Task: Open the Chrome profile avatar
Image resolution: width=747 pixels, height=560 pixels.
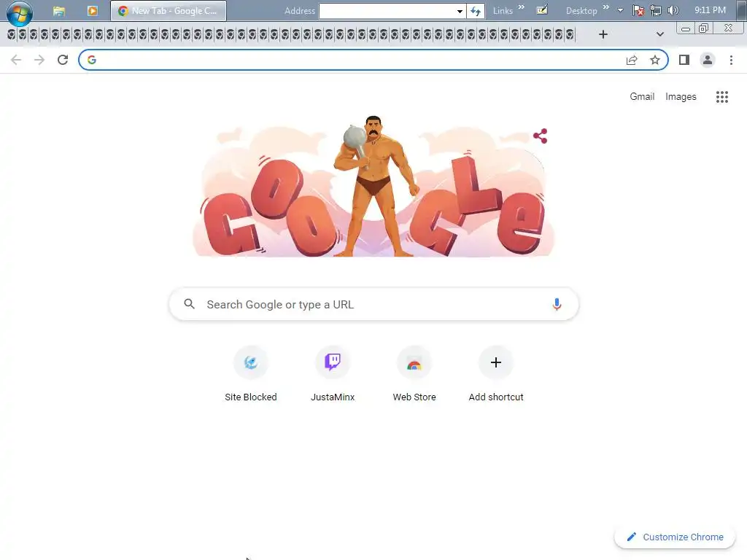Action: [x=708, y=60]
